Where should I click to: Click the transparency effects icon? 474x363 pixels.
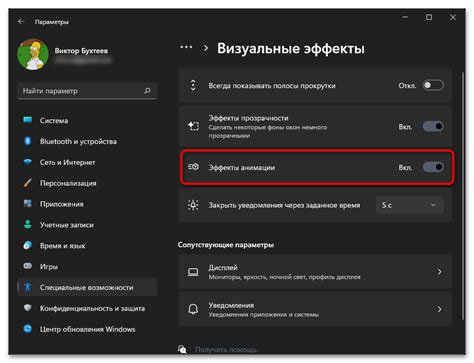[193, 126]
